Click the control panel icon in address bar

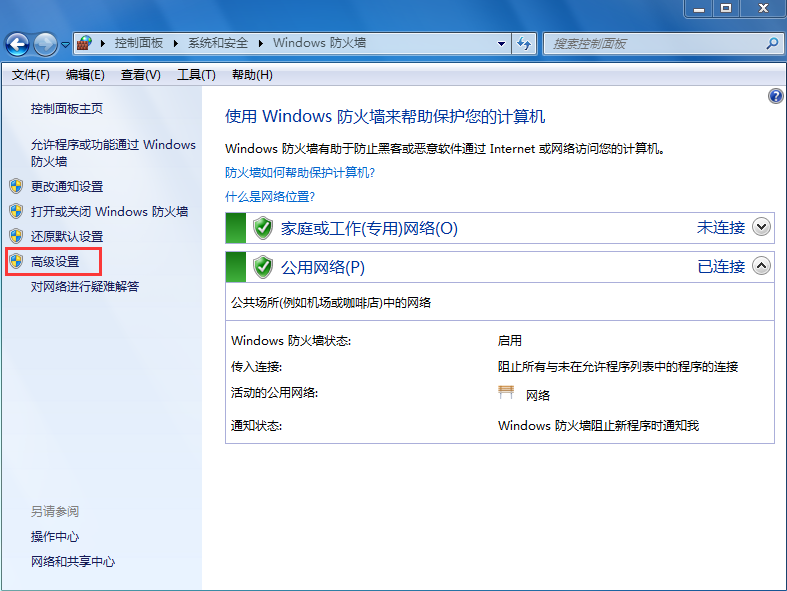[x=85, y=44]
